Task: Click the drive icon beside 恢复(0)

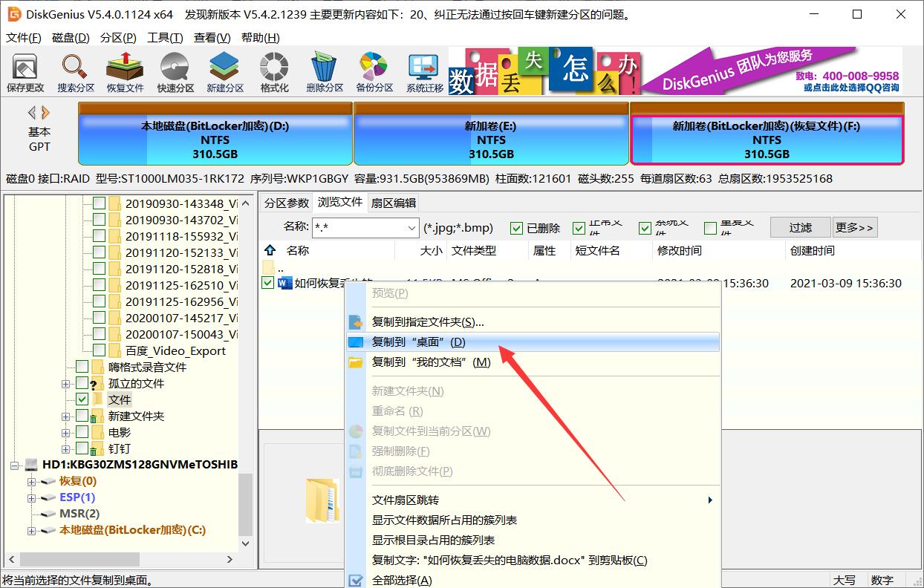Action: (49, 481)
